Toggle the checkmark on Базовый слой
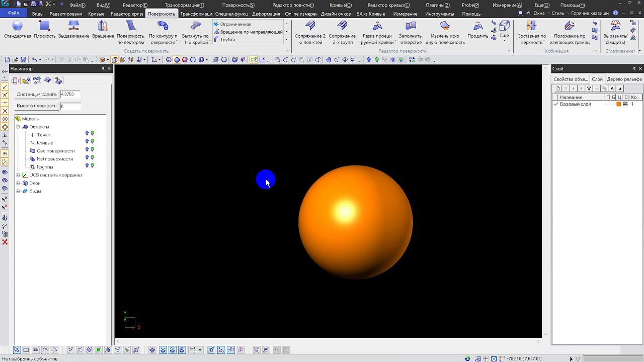Viewport: 644px width, 362px height. [556, 104]
